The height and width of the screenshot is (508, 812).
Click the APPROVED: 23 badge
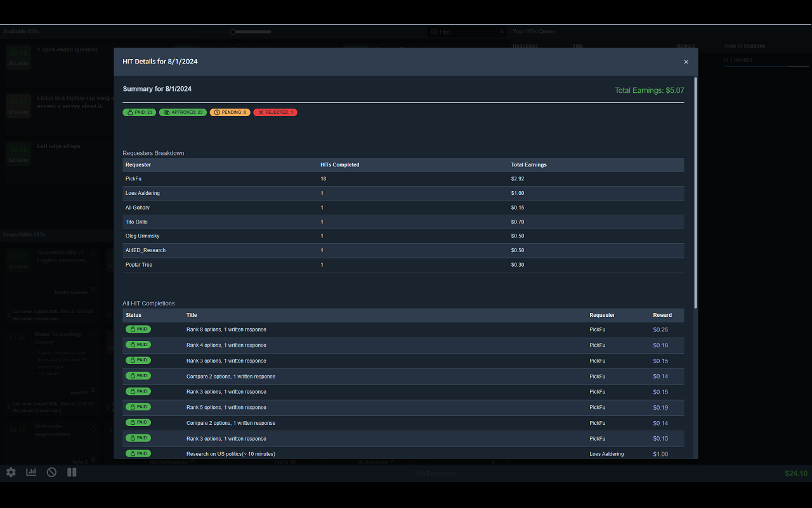point(183,112)
